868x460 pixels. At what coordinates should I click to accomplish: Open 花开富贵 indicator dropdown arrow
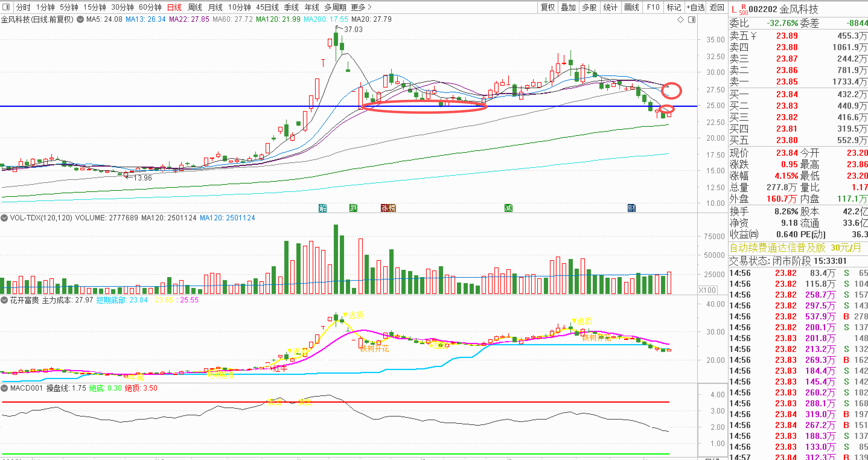point(5,300)
